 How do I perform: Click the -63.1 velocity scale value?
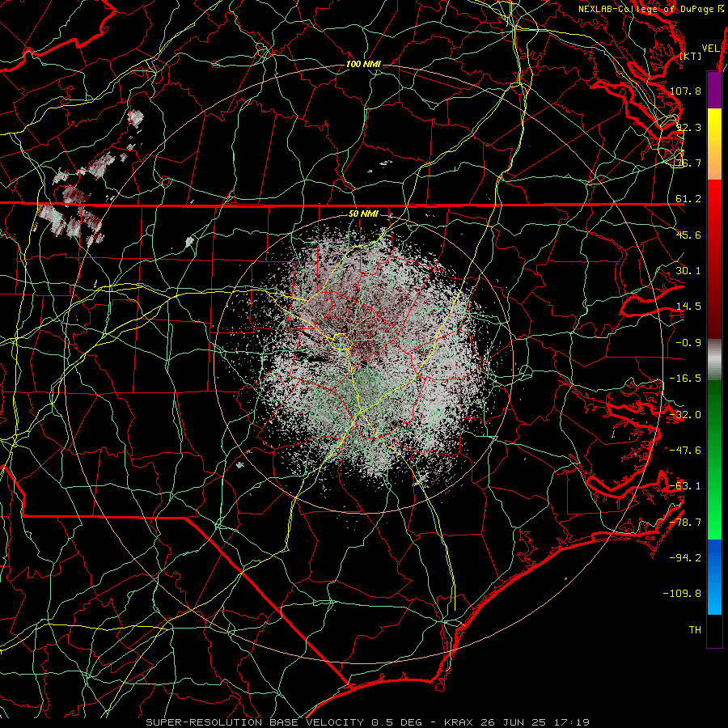click(685, 486)
